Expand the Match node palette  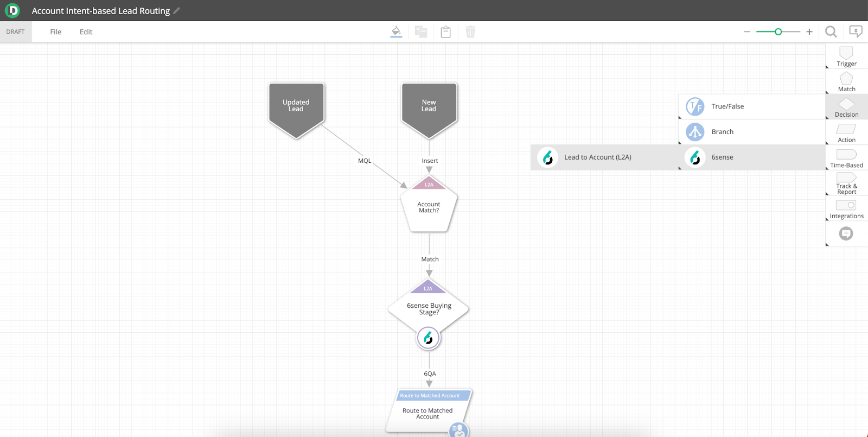coord(846,81)
